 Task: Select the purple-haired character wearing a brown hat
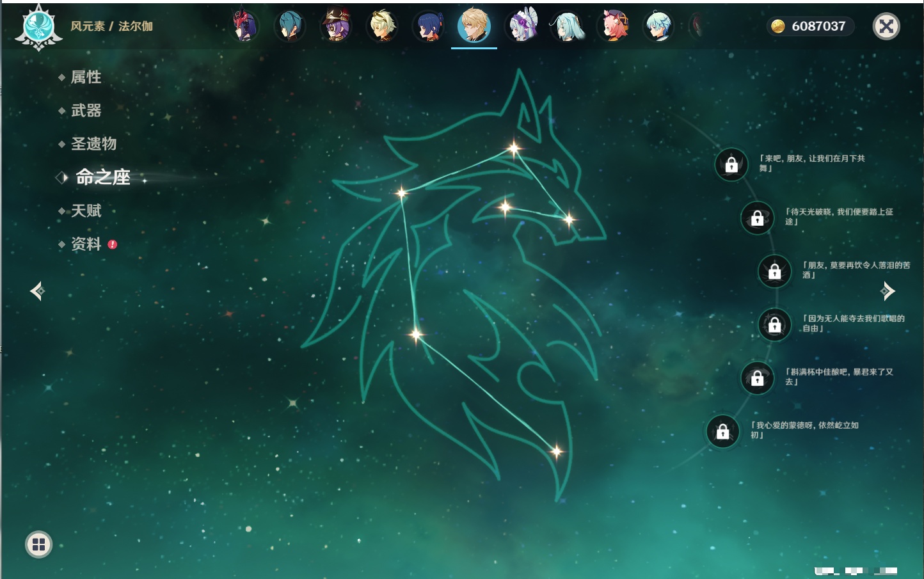click(x=336, y=26)
